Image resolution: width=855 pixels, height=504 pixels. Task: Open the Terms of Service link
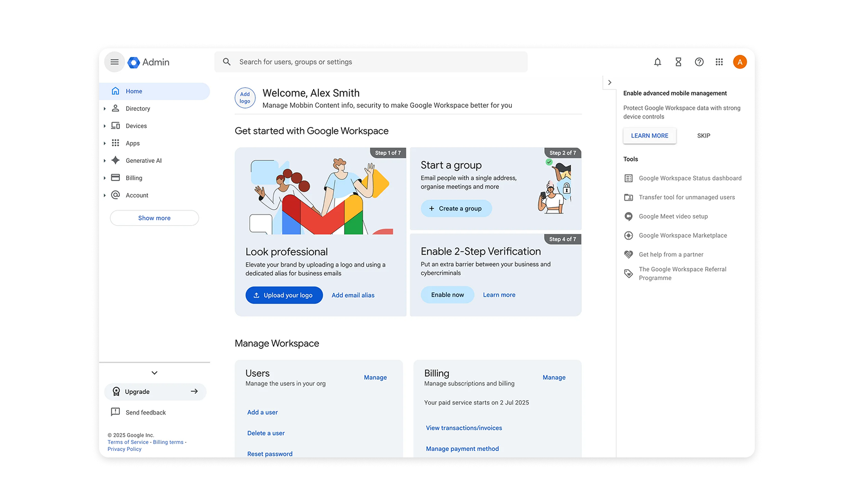(x=128, y=442)
